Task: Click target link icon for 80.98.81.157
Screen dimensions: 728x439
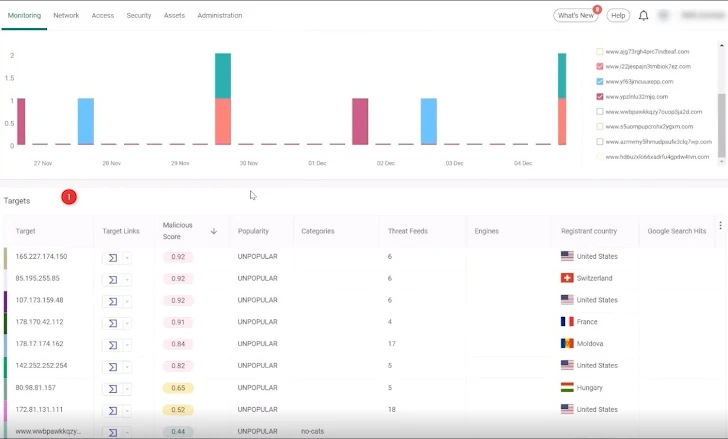Action: pos(113,388)
